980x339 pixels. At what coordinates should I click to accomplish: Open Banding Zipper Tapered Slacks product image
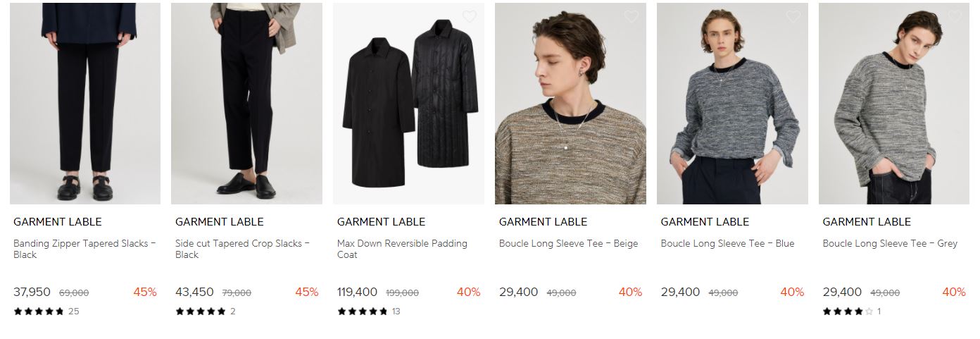85,104
